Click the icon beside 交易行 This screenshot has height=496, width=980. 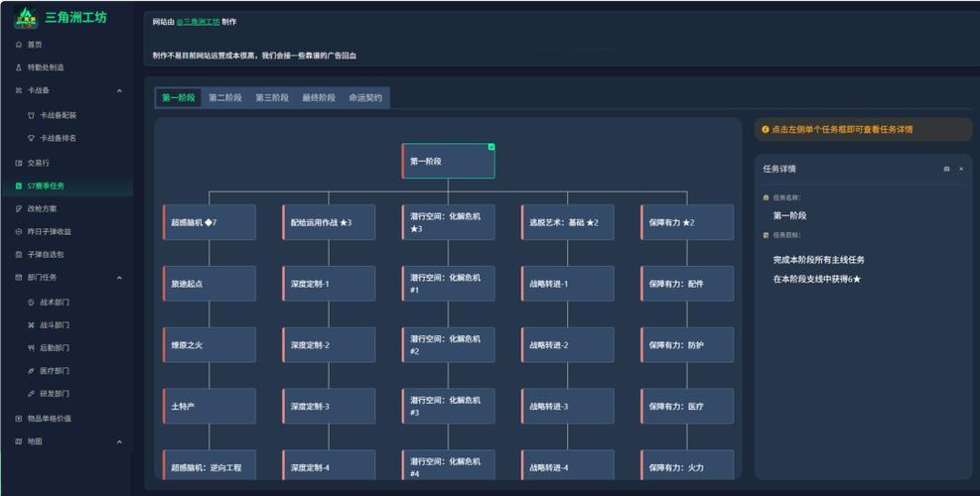click(x=19, y=163)
